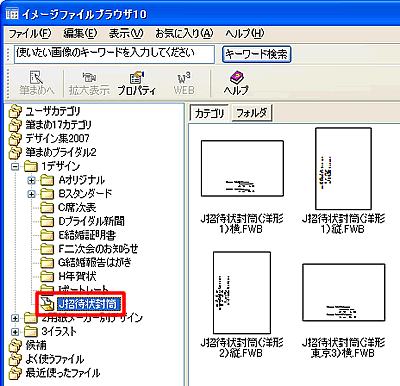Image resolution: width=400 pixels, height=386 pixels.
Task: Select the 筆まめブライダル2 tree label
Action: click(61, 152)
